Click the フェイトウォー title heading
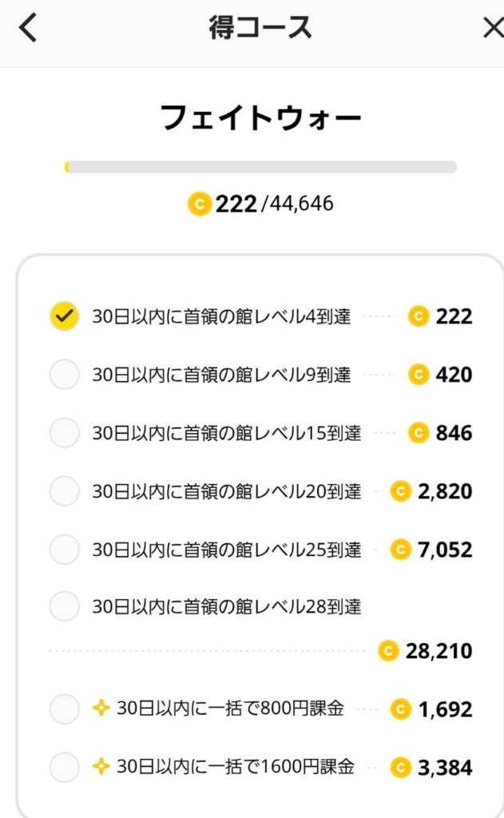 (x=260, y=118)
